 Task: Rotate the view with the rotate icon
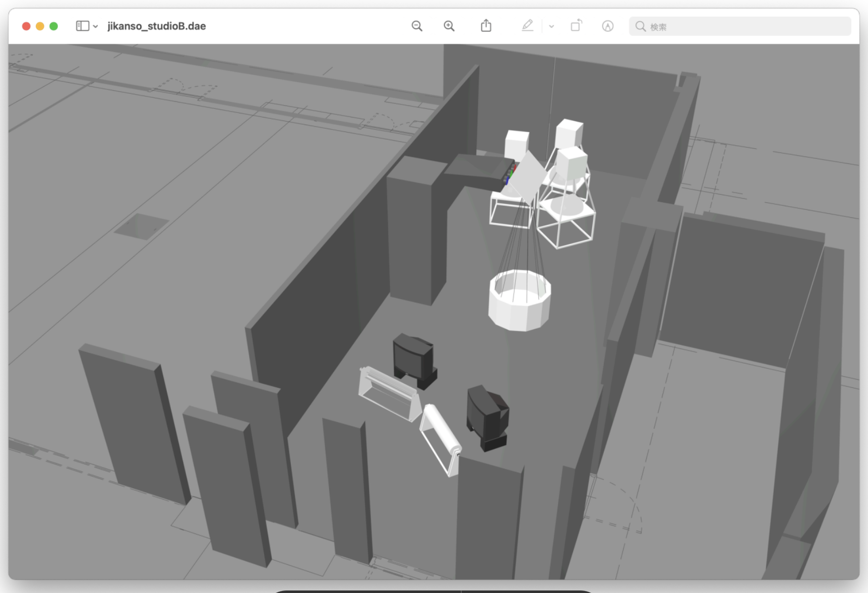click(x=576, y=26)
